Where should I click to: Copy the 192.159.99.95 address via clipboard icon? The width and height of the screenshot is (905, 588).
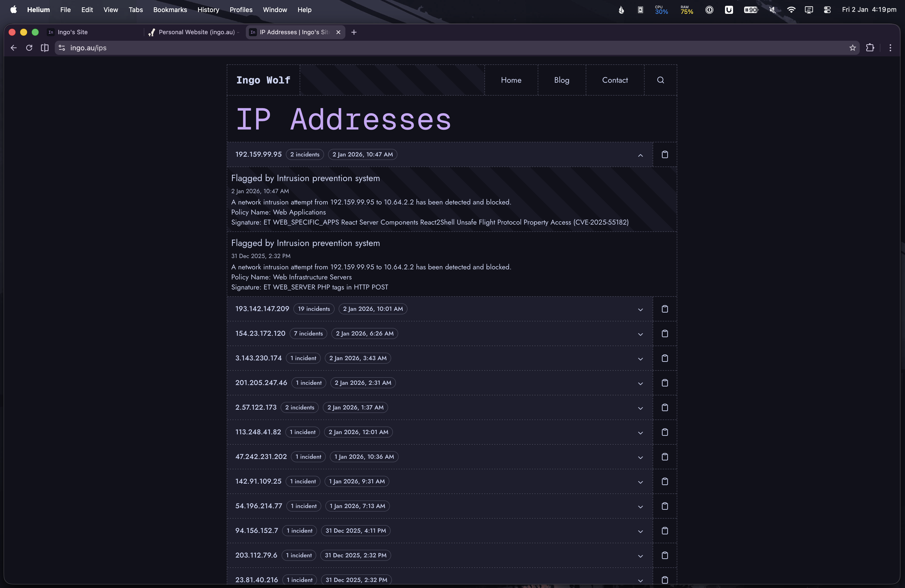664,154
